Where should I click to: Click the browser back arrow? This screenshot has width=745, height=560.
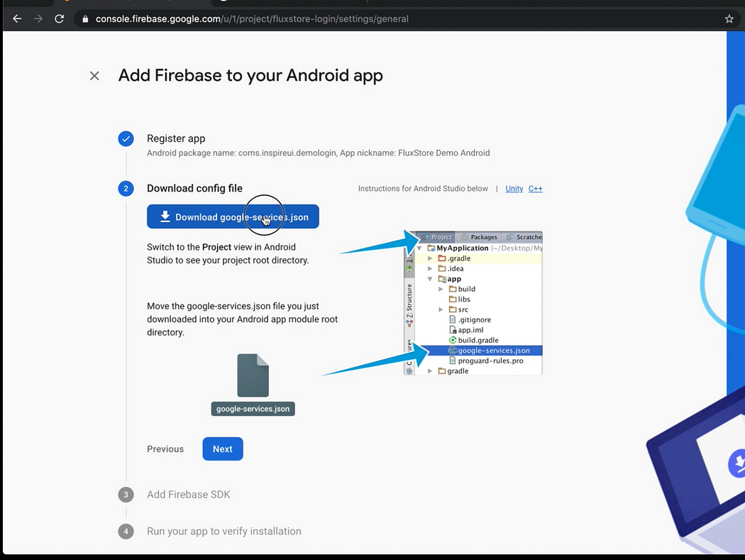click(17, 19)
